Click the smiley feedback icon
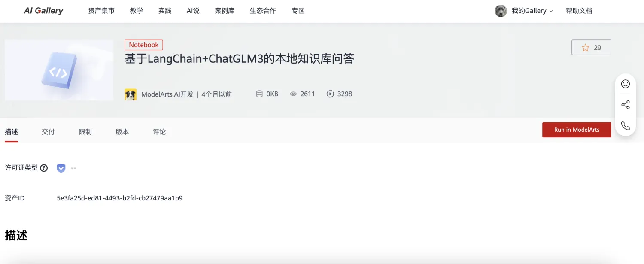This screenshot has height=264, width=644. 626,84
